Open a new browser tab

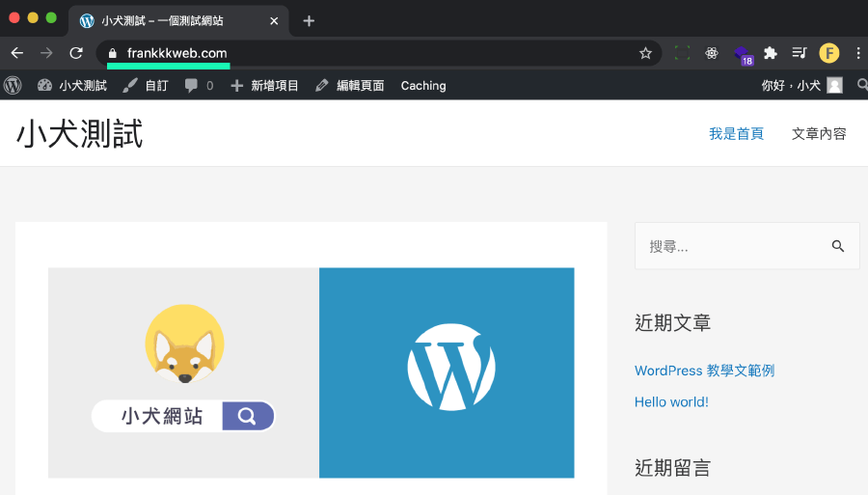(x=309, y=21)
